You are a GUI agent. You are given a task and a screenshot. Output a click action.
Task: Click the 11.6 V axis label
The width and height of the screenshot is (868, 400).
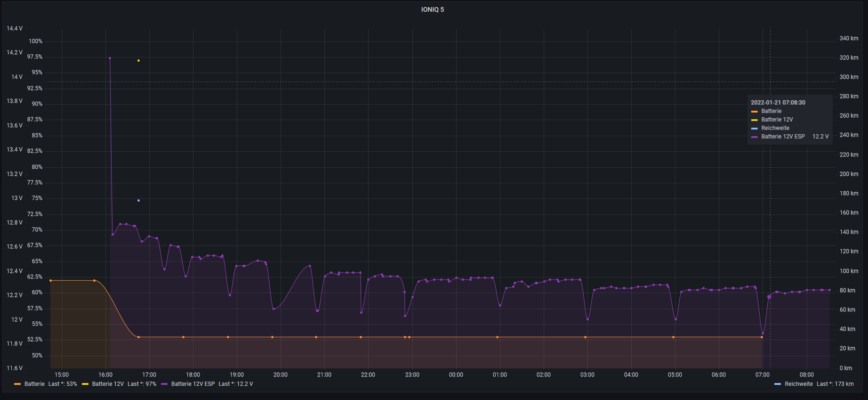(x=15, y=368)
